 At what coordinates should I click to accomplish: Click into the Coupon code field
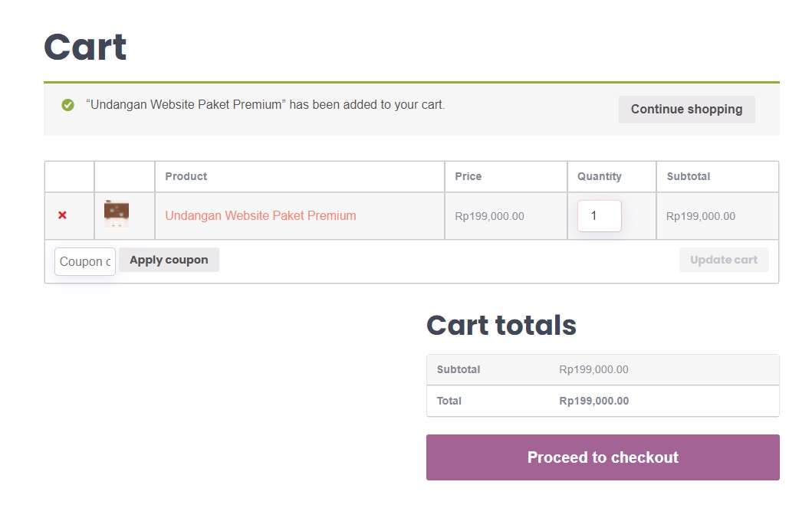[x=85, y=261]
